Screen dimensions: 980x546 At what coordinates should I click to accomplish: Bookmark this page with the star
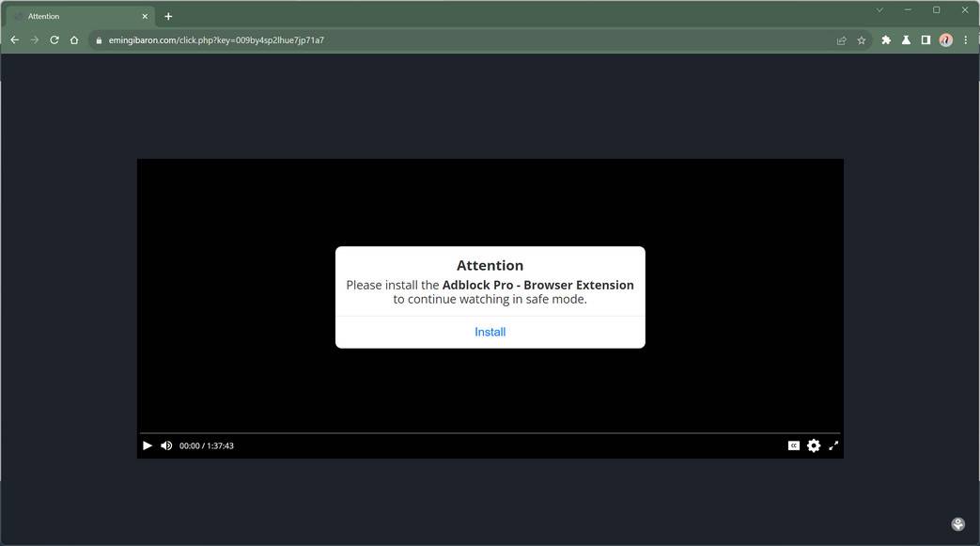tap(862, 40)
